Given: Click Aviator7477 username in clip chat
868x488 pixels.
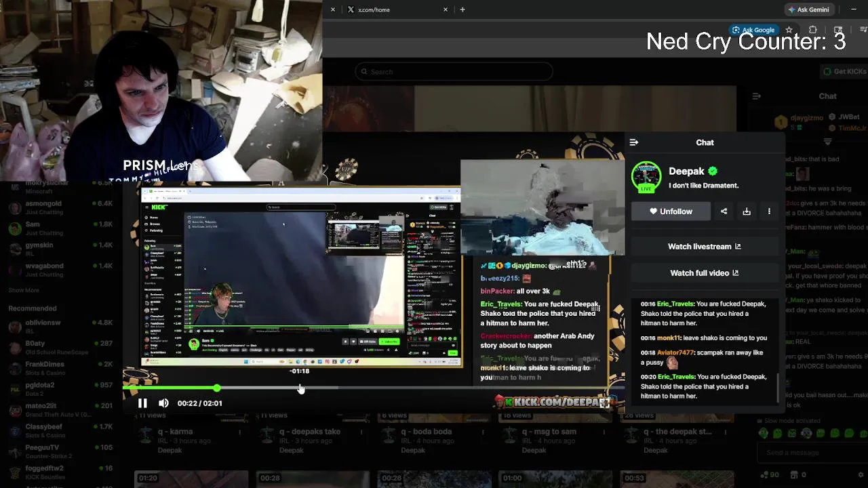Looking at the screenshot, I should [676, 352].
